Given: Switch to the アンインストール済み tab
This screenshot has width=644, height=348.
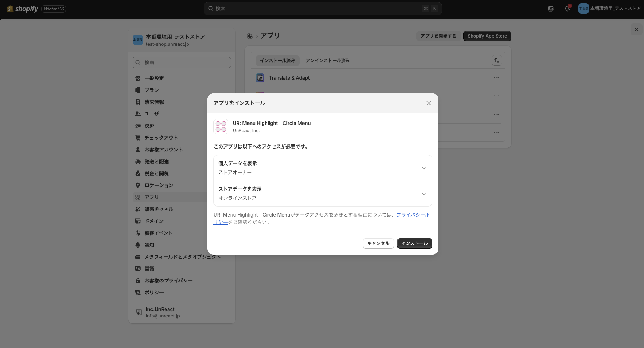Looking at the screenshot, I should [327, 60].
